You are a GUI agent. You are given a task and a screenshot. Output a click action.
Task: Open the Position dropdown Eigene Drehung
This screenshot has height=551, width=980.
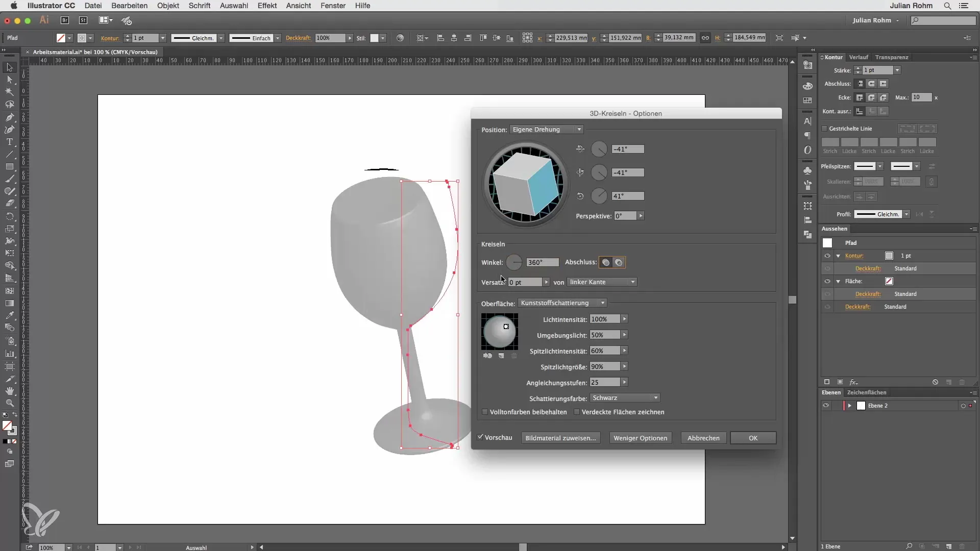pyautogui.click(x=546, y=130)
